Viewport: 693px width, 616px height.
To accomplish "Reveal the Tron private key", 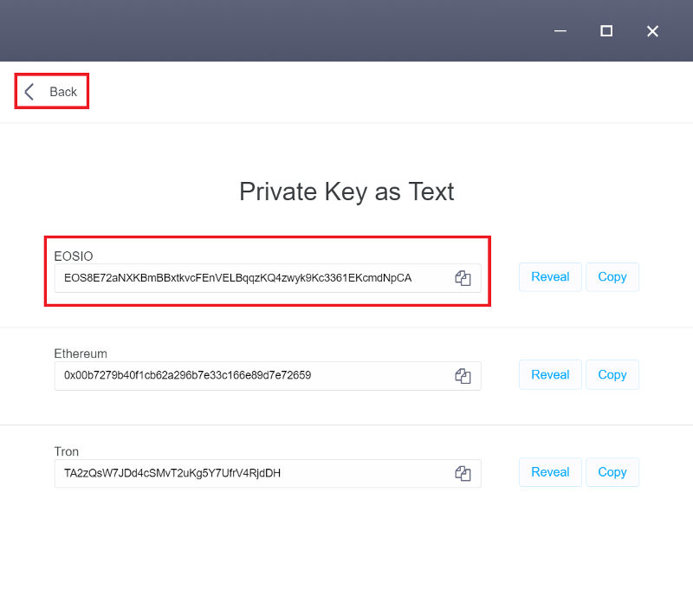I will [x=550, y=472].
